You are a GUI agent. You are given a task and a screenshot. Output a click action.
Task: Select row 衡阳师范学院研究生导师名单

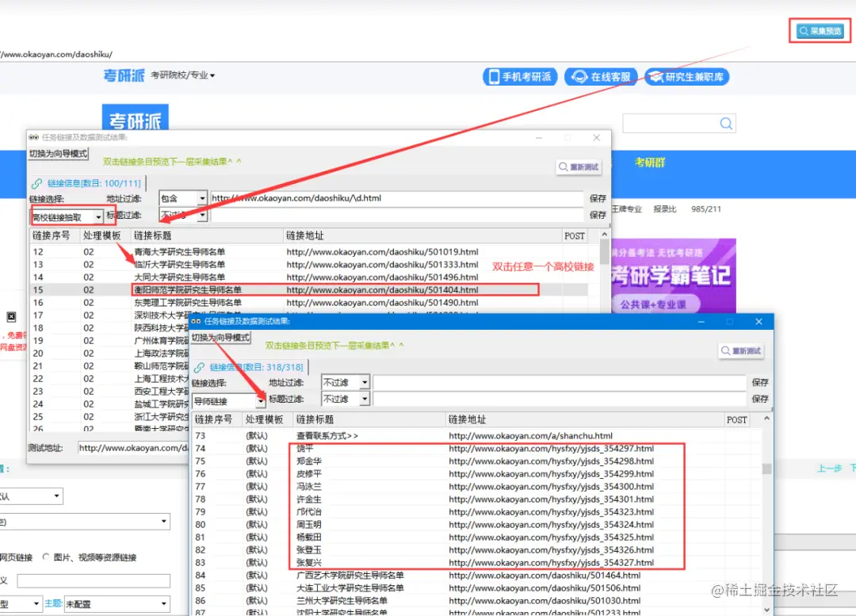309,290
